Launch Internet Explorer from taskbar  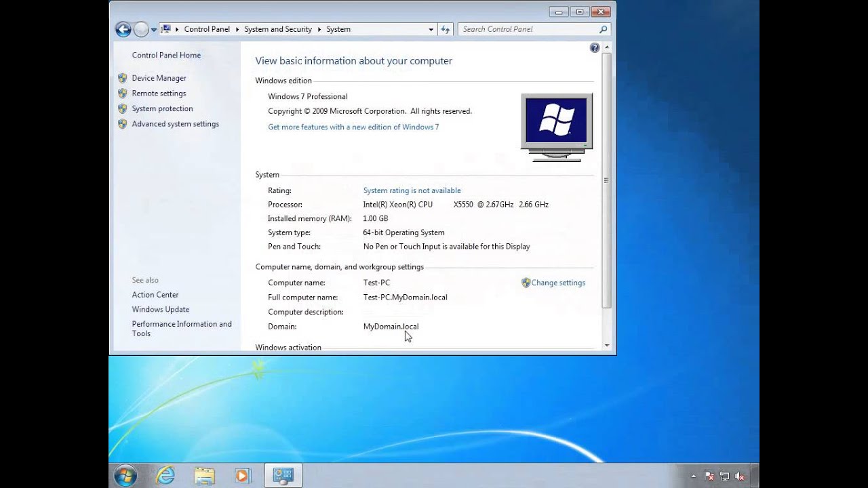coord(165,476)
